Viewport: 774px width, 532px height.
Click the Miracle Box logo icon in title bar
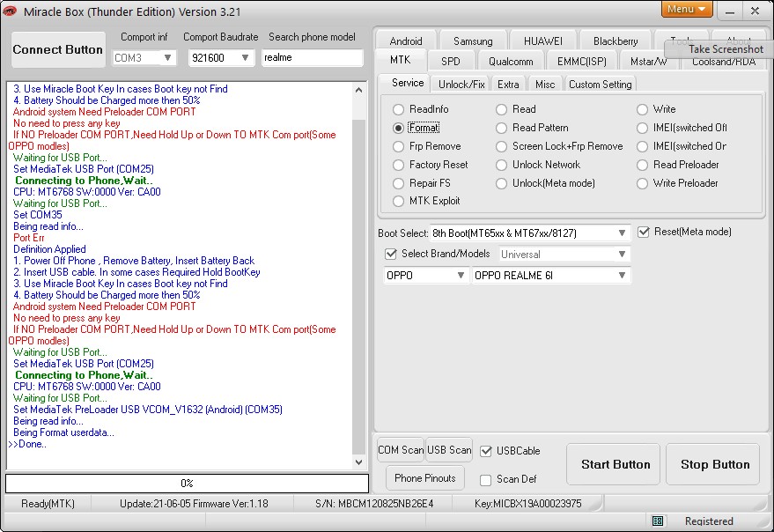(11, 11)
